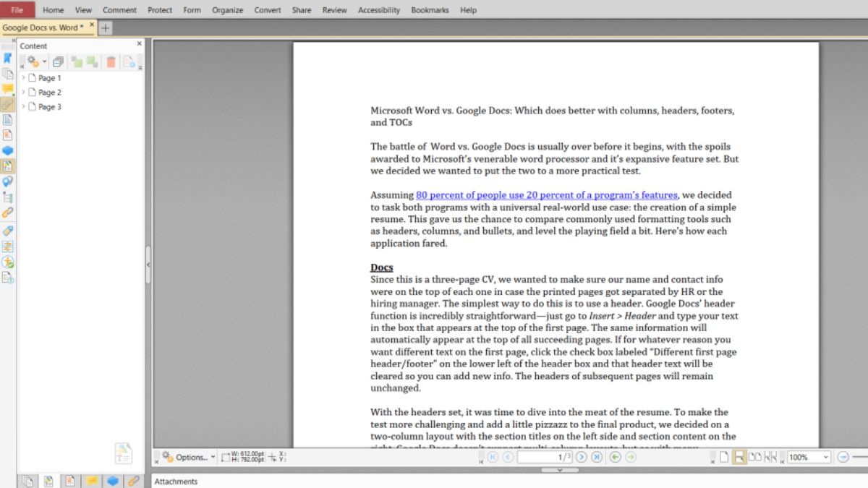
Task: Click the page properties icon in Content toolbar
Action: pos(129,62)
